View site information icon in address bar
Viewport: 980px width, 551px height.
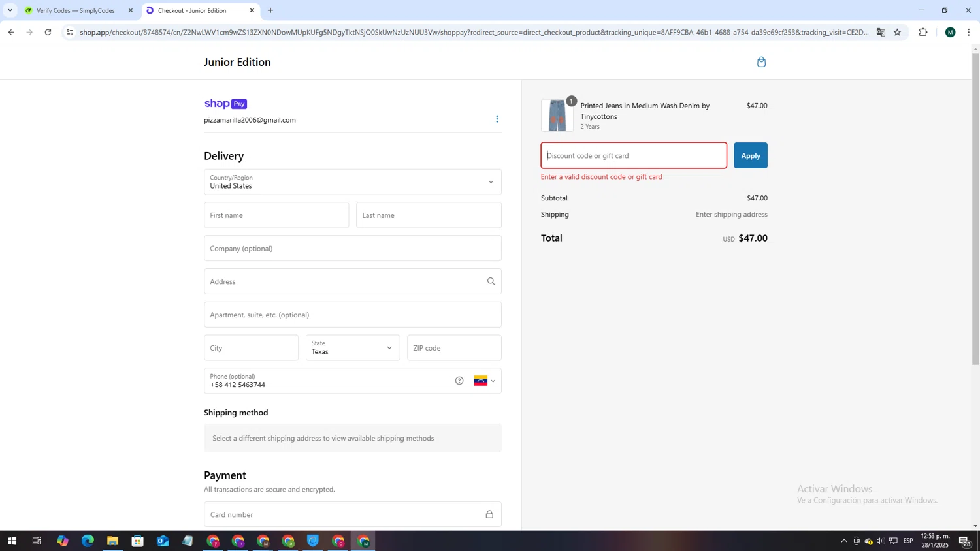pos(70,32)
